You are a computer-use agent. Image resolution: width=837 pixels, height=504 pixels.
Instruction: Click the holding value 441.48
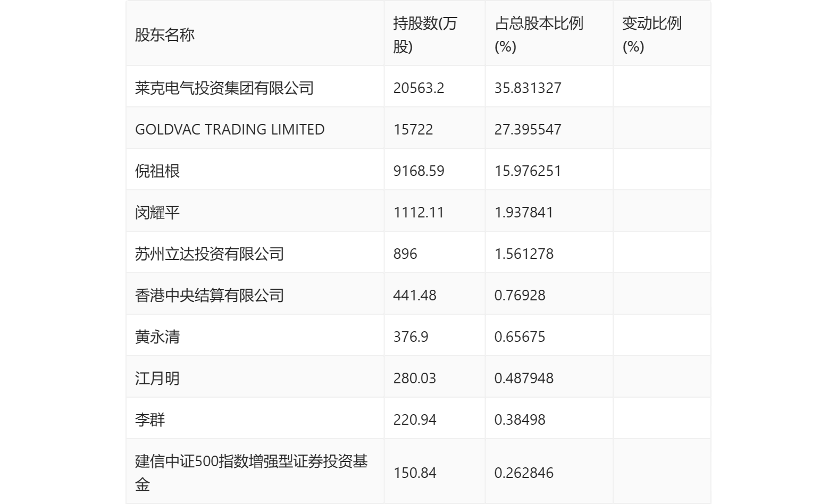click(x=415, y=296)
